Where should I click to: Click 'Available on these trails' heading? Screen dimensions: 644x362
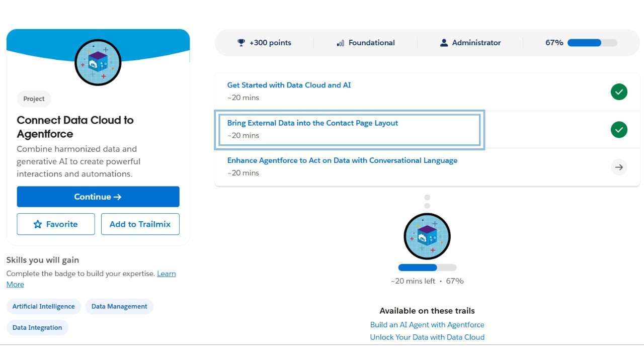tap(427, 311)
